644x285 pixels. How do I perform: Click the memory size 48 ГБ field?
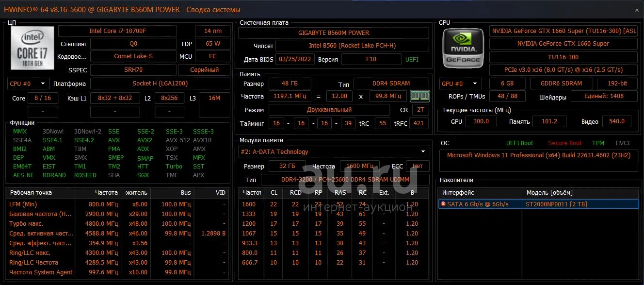(290, 84)
